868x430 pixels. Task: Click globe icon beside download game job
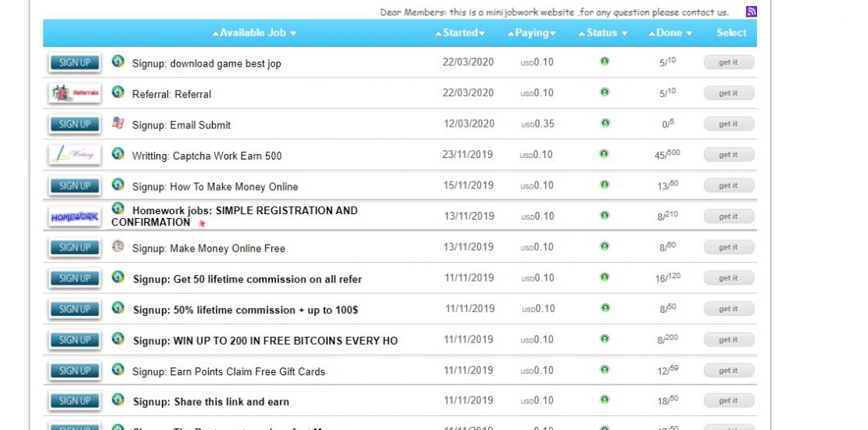(118, 61)
